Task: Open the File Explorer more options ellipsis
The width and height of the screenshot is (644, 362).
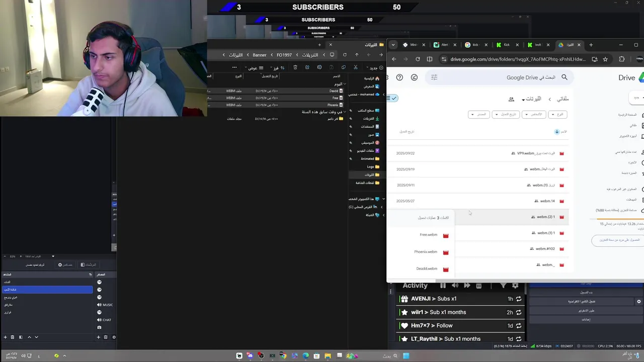Action: [234, 67]
